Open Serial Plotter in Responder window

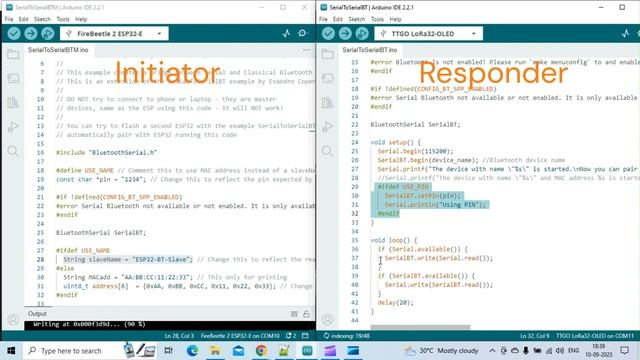pyautogui.click(x=625, y=33)
